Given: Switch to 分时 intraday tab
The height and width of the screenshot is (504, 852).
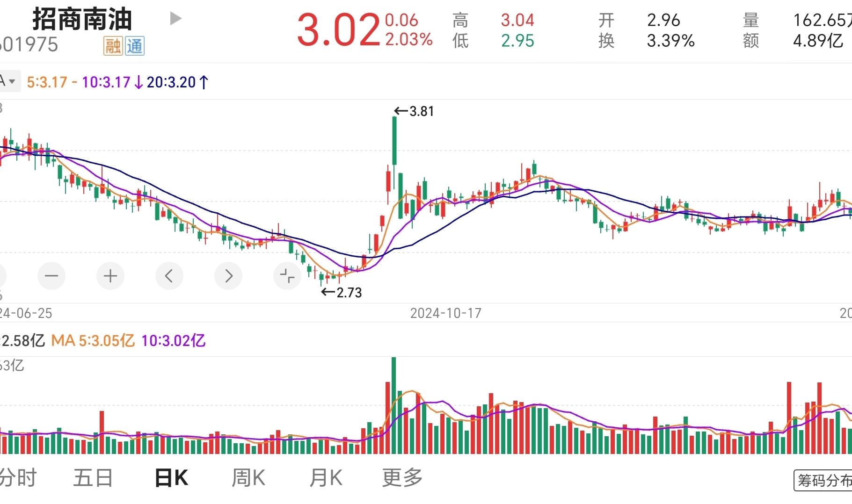Looking at the screenshot, I should pyautogui.click(x=18, y=478).
